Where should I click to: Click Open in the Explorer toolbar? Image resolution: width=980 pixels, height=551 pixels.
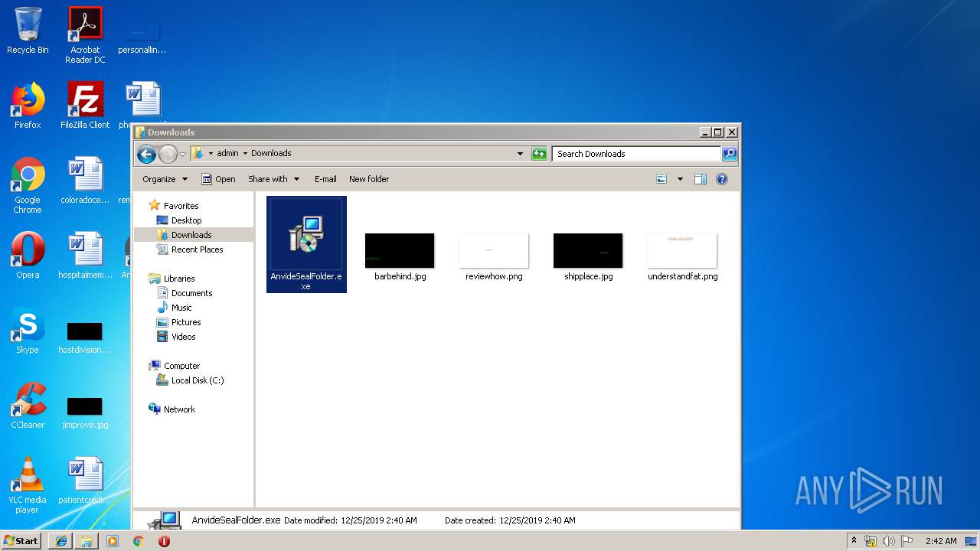point(218,179)
